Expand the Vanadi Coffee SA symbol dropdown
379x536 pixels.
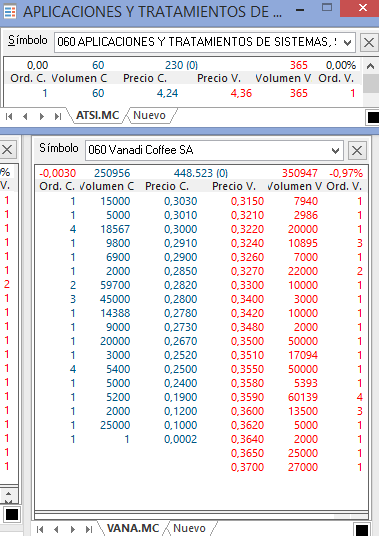point(335,150)
